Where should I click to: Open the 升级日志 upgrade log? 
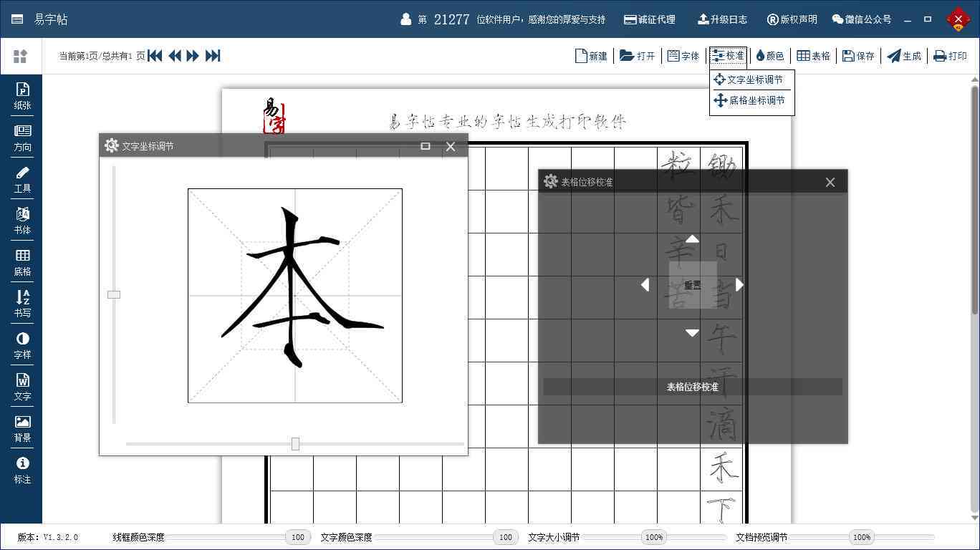tap(722, 19)
